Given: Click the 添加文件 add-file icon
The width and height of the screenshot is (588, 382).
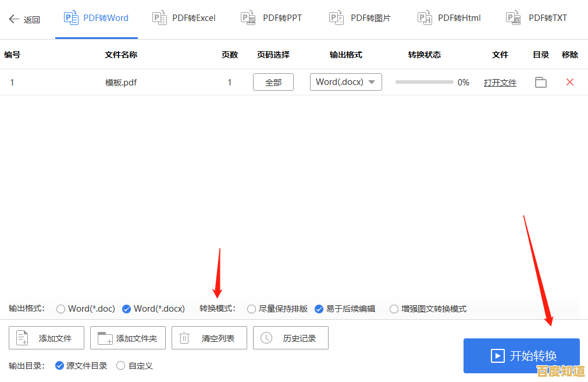Looking at the screenshot, I should point(23,337).
